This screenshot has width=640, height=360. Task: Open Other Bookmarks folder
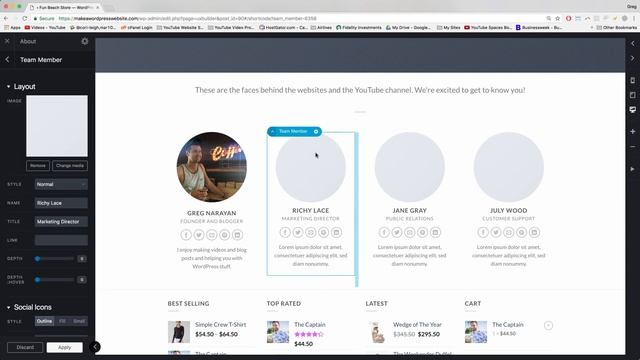click(616, 27)
